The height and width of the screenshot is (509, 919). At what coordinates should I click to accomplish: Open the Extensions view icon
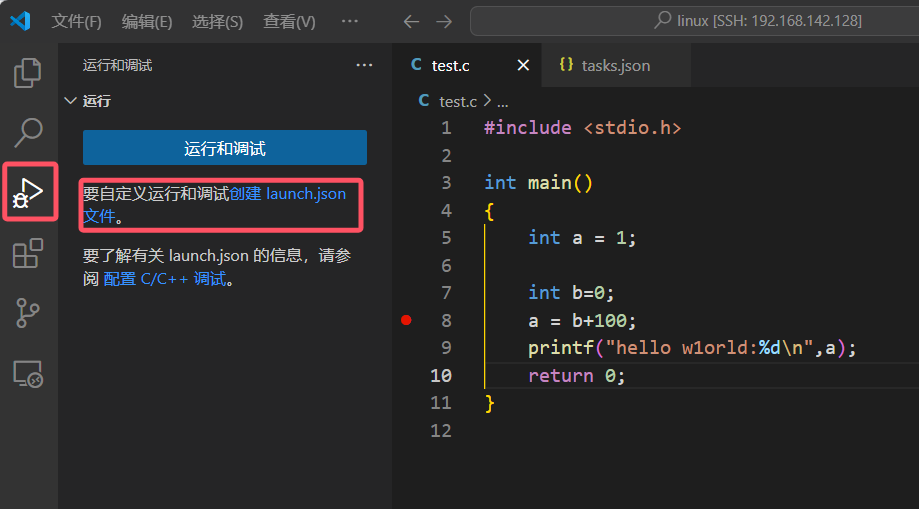click(28, 253)
